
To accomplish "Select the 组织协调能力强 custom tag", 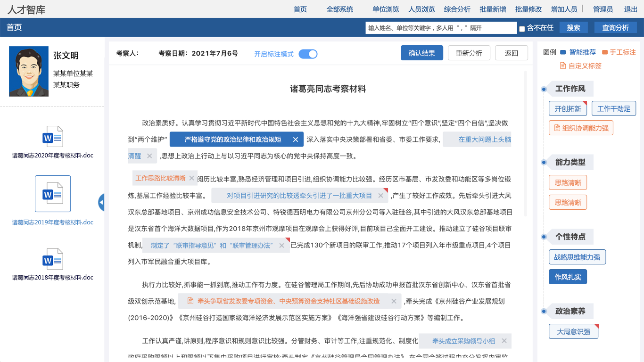I will tap(581, 128).
